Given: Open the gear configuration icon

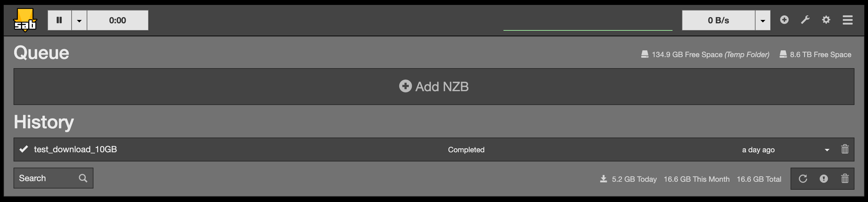Looking at the screenshot, I should (x=826, y=20).
